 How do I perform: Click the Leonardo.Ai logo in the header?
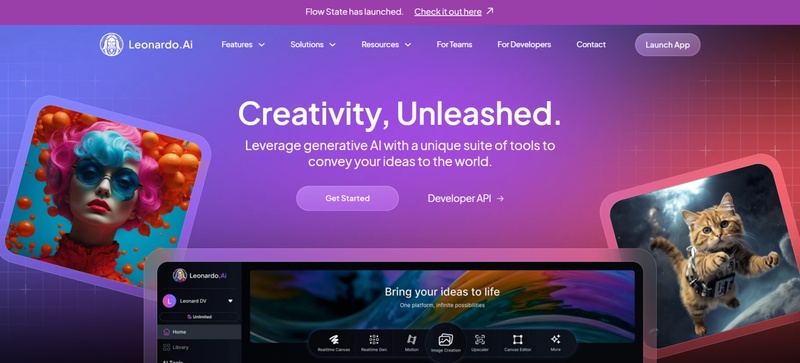point(146,44)
